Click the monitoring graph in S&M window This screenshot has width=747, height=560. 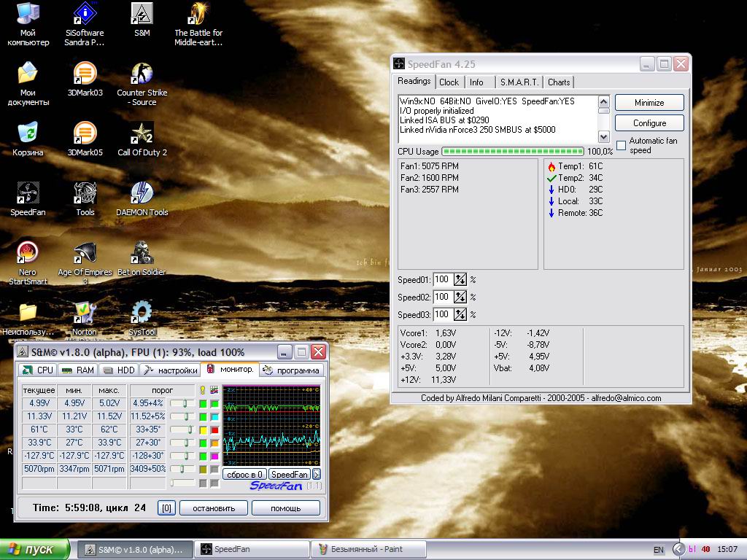(x=271, y=426)
